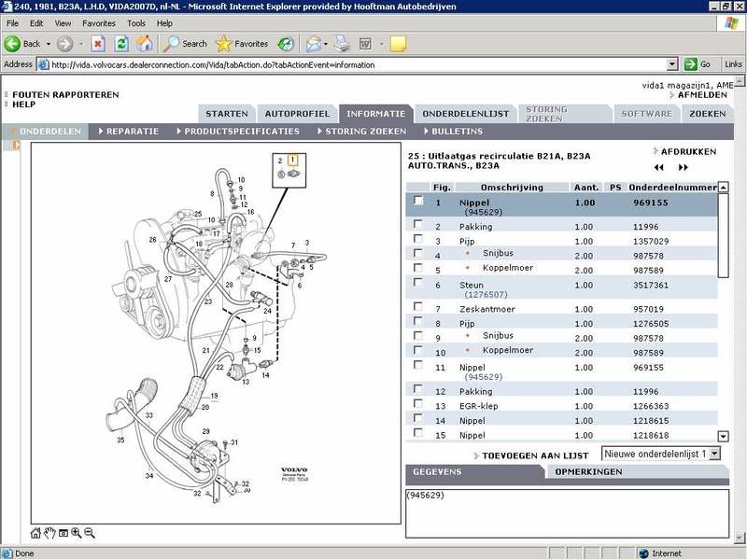Viewport: 747px width, 560px height.
Task: Open the Mail button dropdown arrow
Action: click(x=326, y=44)
